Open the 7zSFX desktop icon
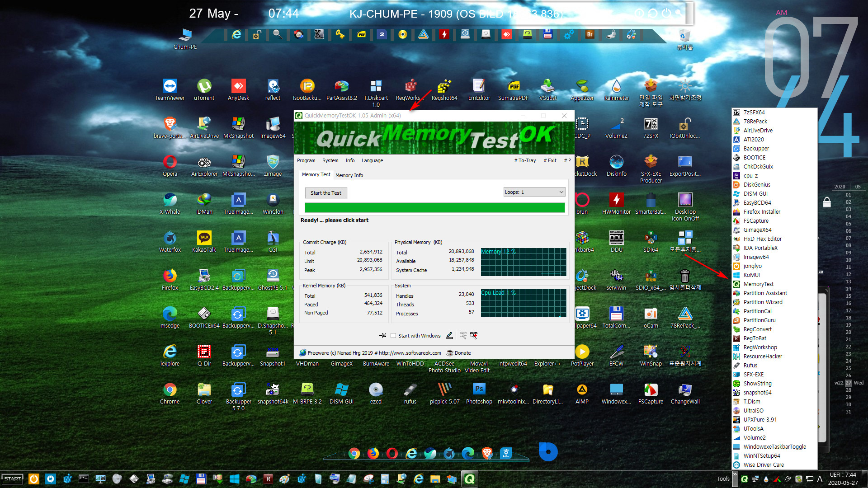The image size is (868, 488). [651, 127]
